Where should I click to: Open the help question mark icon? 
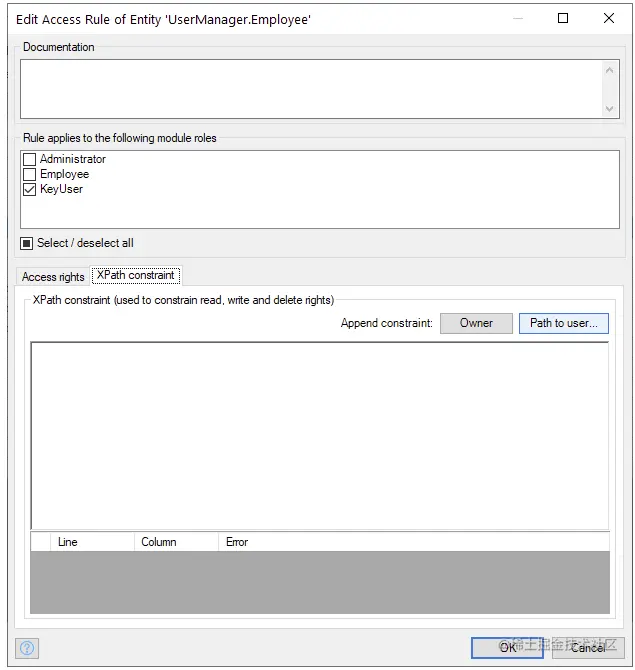pyautogui.click(x=27, y=648)
